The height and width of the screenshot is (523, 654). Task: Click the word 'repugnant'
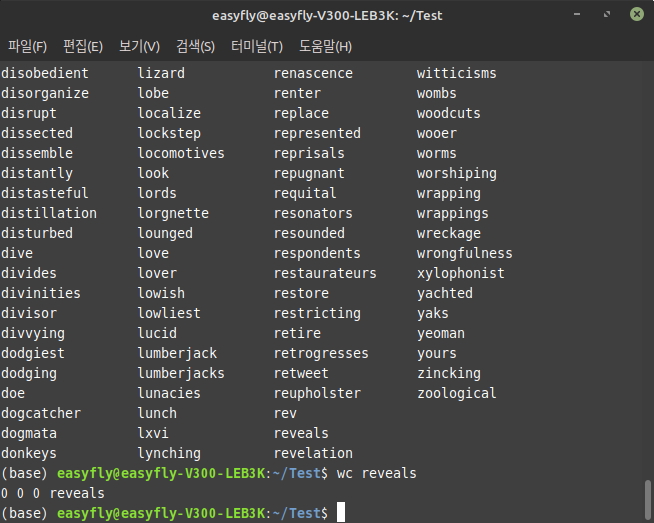(x=309, y=173)
